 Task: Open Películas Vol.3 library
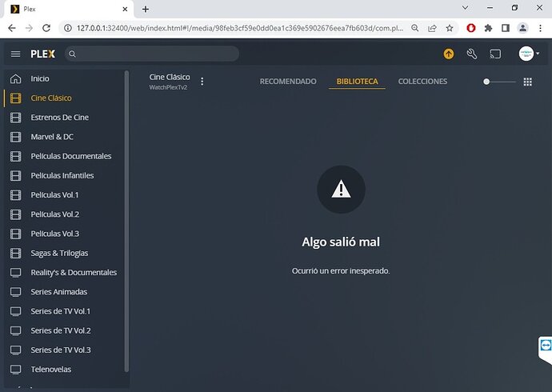[x=55, y=234]
